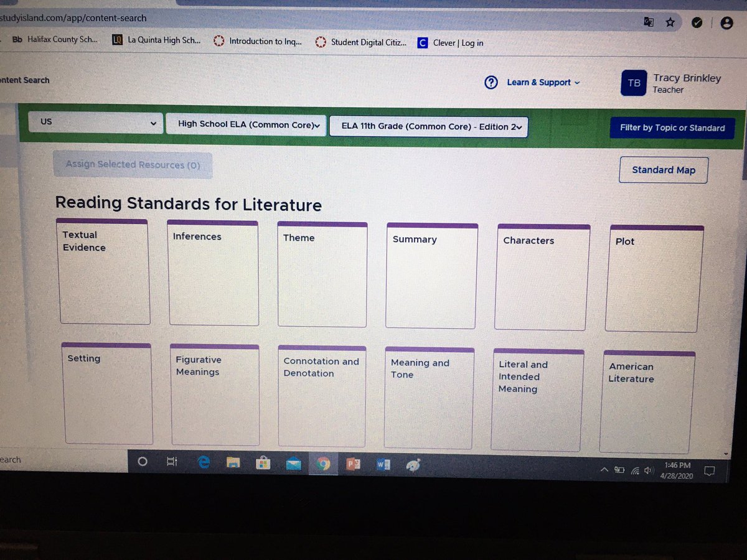Show hidden system tray icons
This screenshot has width=747, height=560.
pyautogui.click(x=604, y=470)
